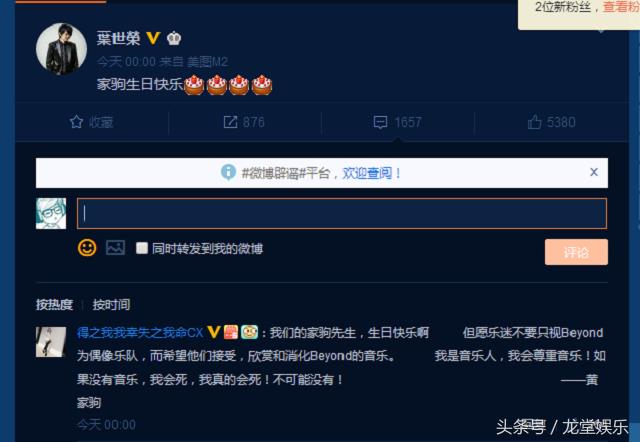Viewport: 640px width, 442px height.
Task: Click the repost icon showing 876
Action: point(230,122)
